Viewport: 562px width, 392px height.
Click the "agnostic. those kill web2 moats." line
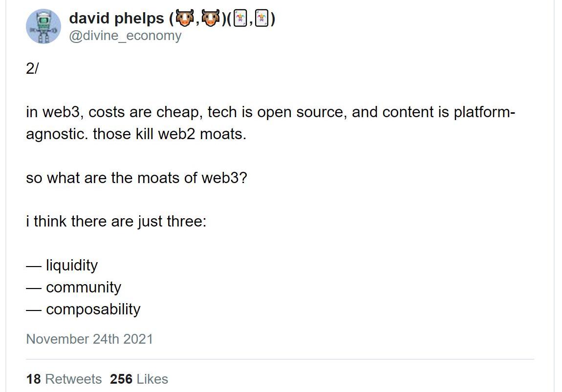(x=136, y=134)
